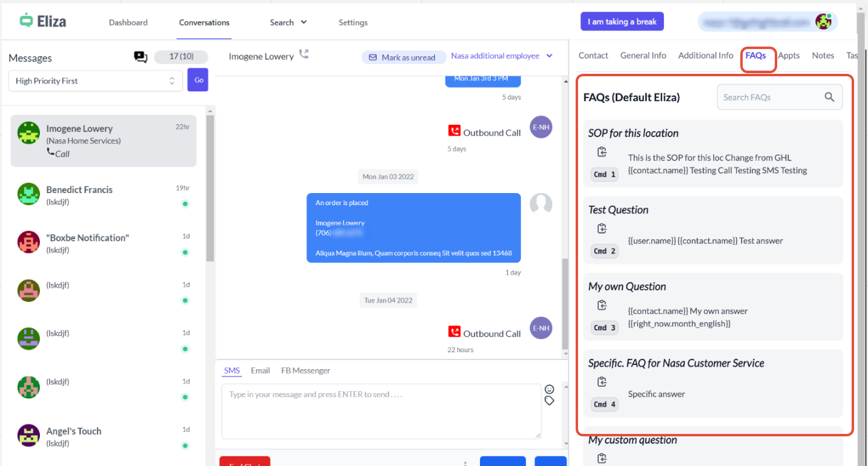Switch to the FB Messenger tab
Viewport: 868px width, 466px height.
pos(306,370)
